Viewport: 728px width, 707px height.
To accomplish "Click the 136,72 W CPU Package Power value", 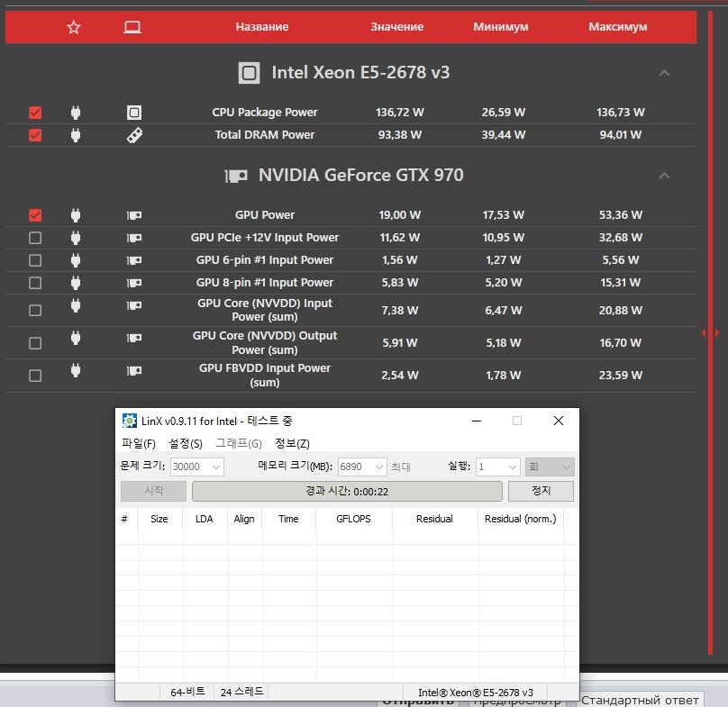I will [x=400, y=113].
